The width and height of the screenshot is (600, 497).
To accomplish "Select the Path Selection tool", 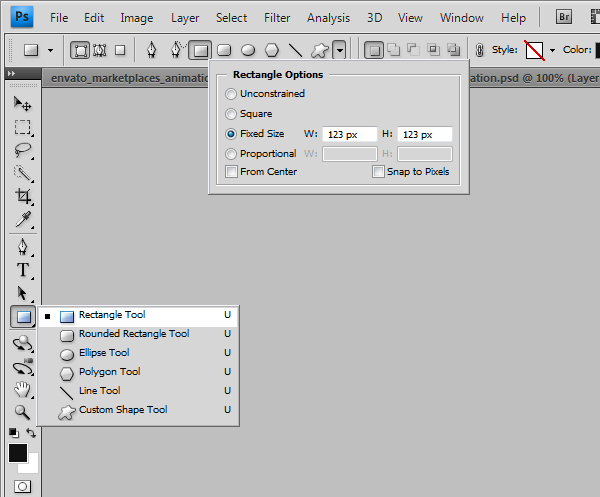I will [23, 293].
